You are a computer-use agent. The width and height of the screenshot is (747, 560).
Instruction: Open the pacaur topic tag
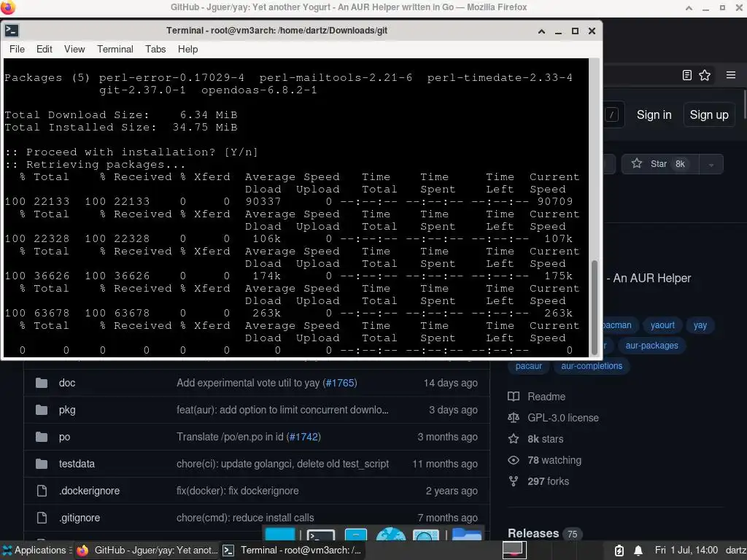click(529, 366)
